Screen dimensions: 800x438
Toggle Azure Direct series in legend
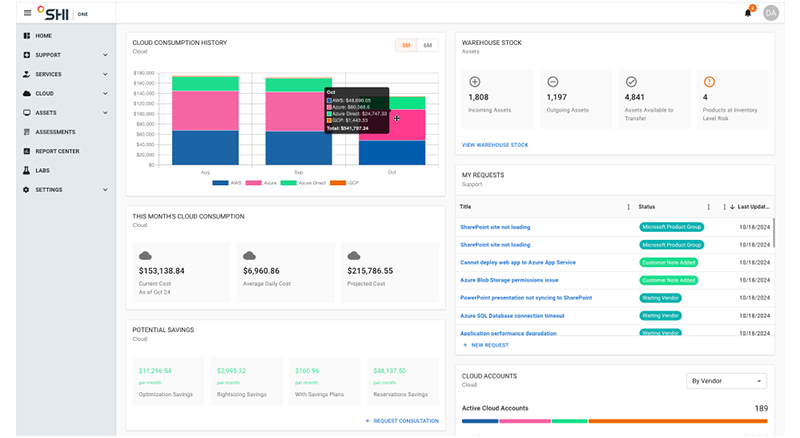(303, 183)
